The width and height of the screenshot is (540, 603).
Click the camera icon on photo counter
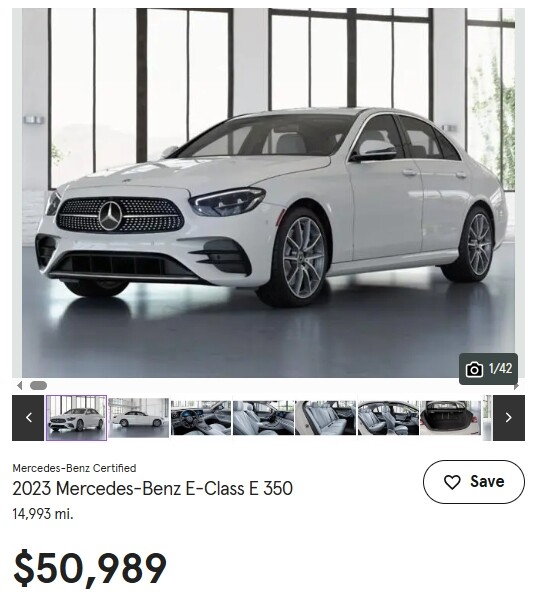coord(474,370)
